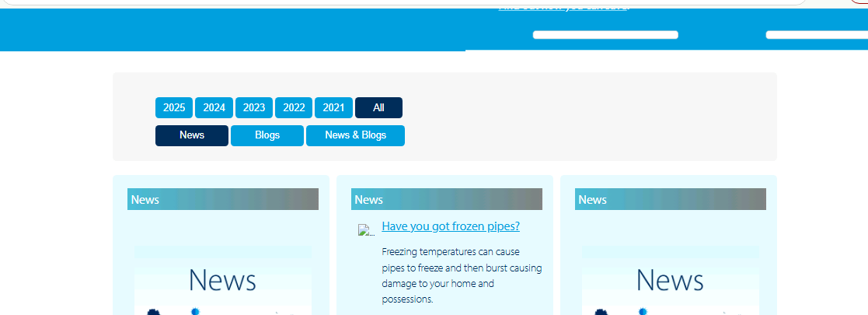Switch to the Blogs category filter

point(267,135)
